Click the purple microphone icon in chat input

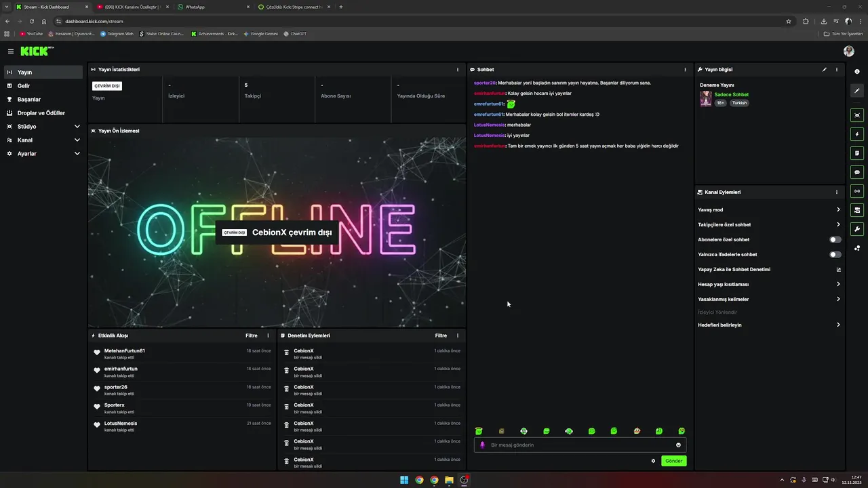[482, 445]
